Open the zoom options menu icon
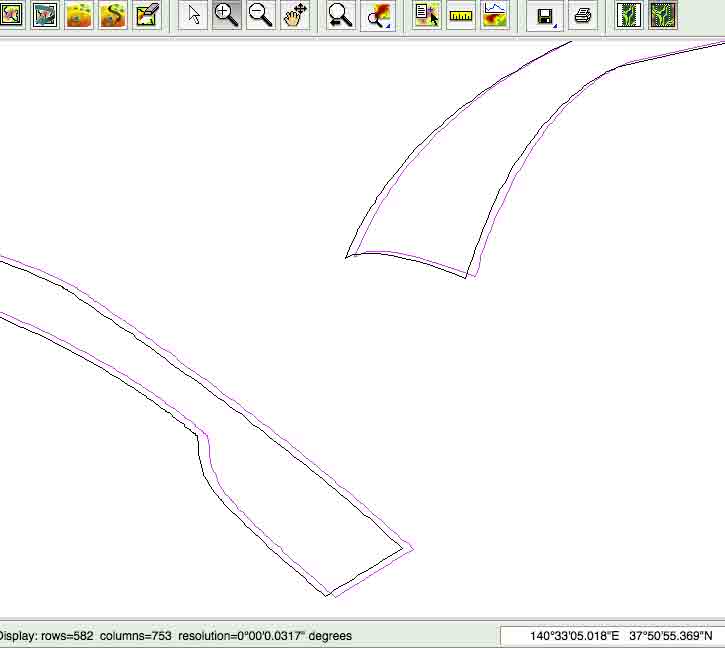Image resolution: width=725 pixels, height=648 pixels. click(378, 15)
